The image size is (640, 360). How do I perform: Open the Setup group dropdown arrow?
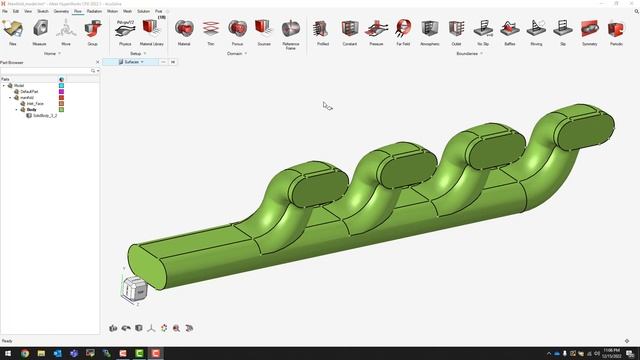tap(145, 53)
